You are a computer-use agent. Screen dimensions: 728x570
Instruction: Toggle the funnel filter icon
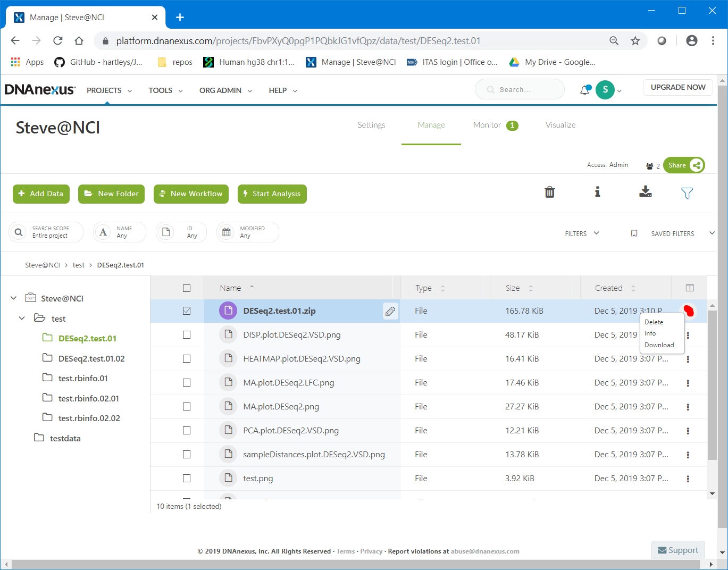(x=687, y=194)
